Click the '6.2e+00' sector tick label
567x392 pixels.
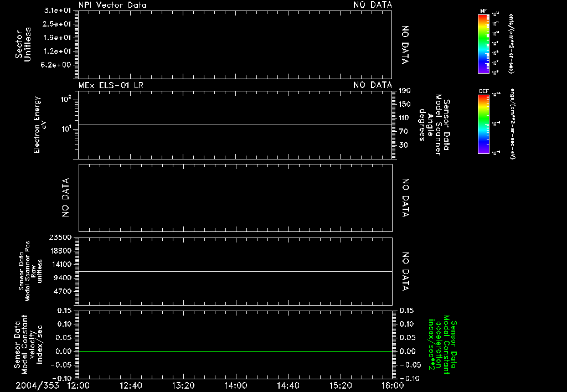tap(56, 65)
